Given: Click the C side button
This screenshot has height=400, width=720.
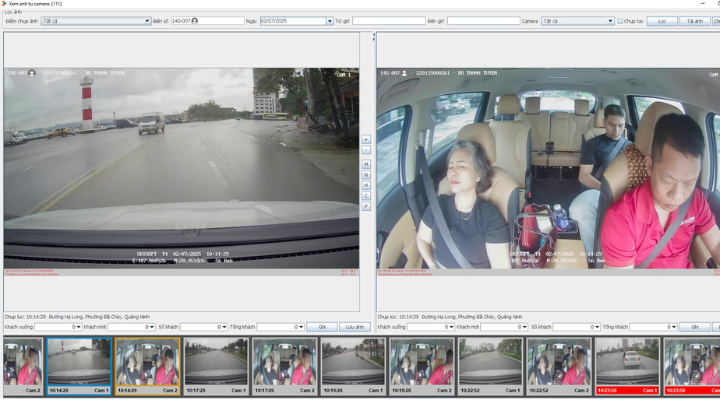Looking at the screenshot, I should (x=366, y=196).
